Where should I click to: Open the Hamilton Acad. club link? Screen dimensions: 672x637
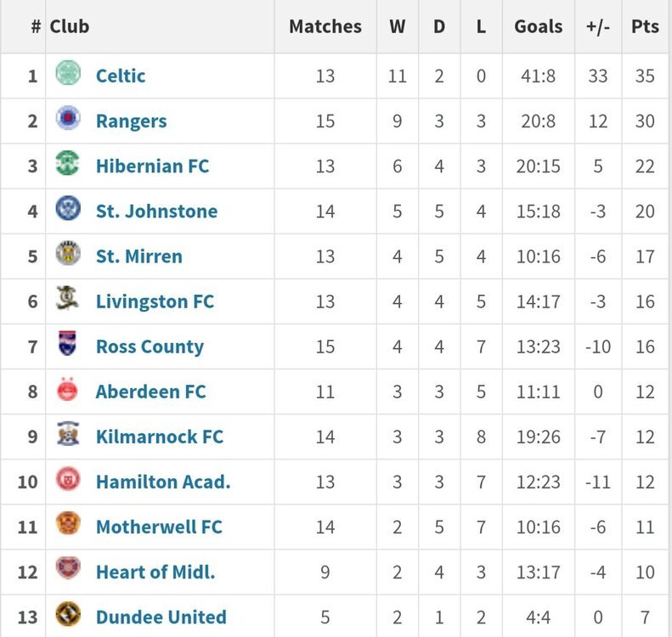(163, 482)
